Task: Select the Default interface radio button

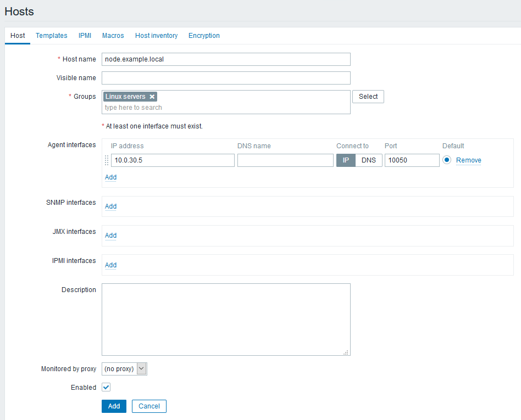Action: coord(445,160)
